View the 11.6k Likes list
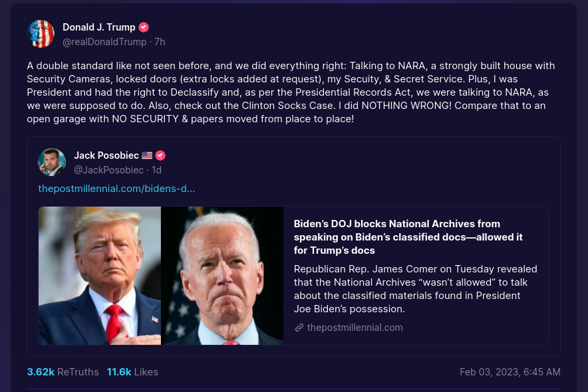 click(132, 372)
